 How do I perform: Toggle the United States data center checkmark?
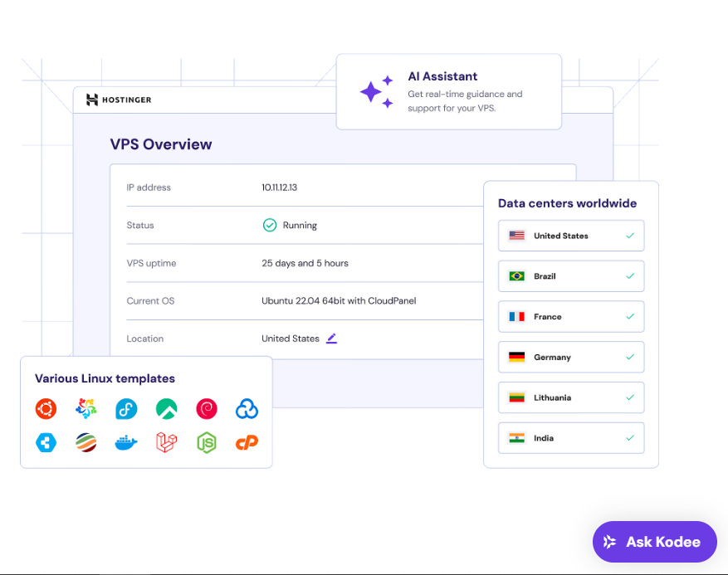pyautogui.click(x=630, y=236)
